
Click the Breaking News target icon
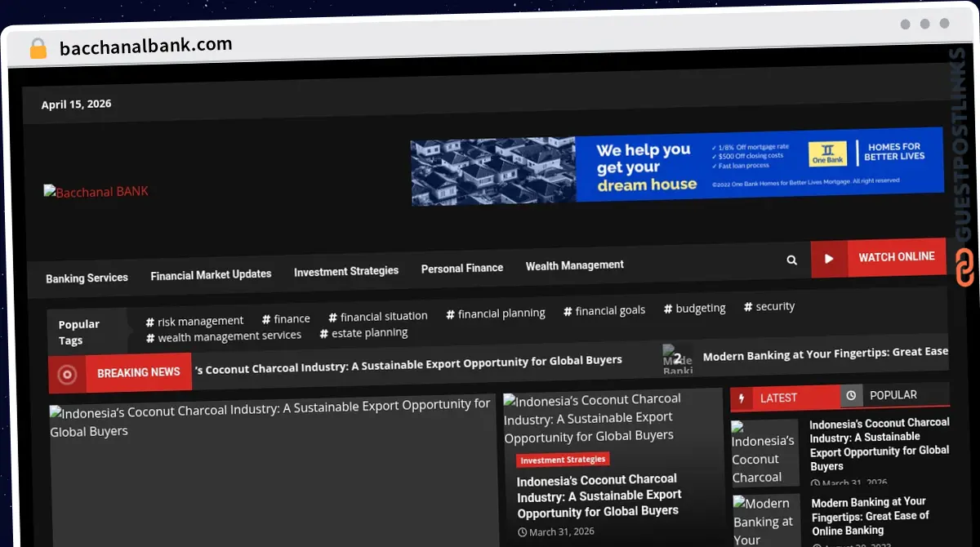67,374
